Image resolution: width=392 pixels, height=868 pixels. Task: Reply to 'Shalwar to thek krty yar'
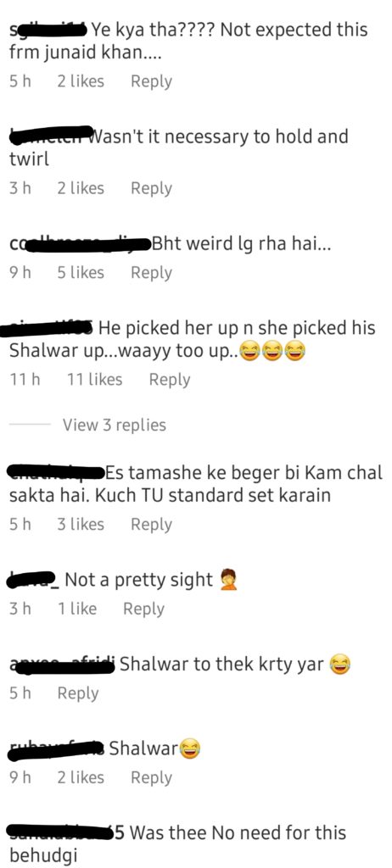click(77, 693)
